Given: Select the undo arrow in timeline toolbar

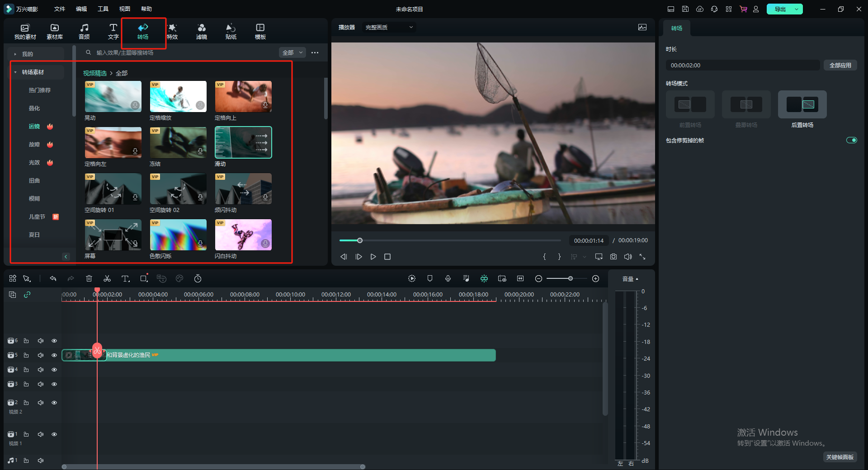Looking at the screenshot, I should [x=53, y=279].
